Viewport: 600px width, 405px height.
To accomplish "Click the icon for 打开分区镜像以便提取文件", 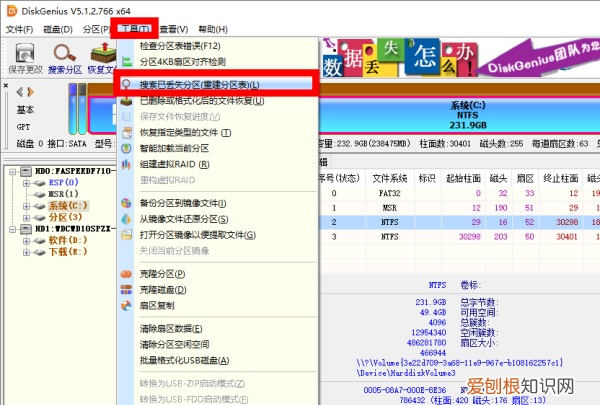I will 126,235.
